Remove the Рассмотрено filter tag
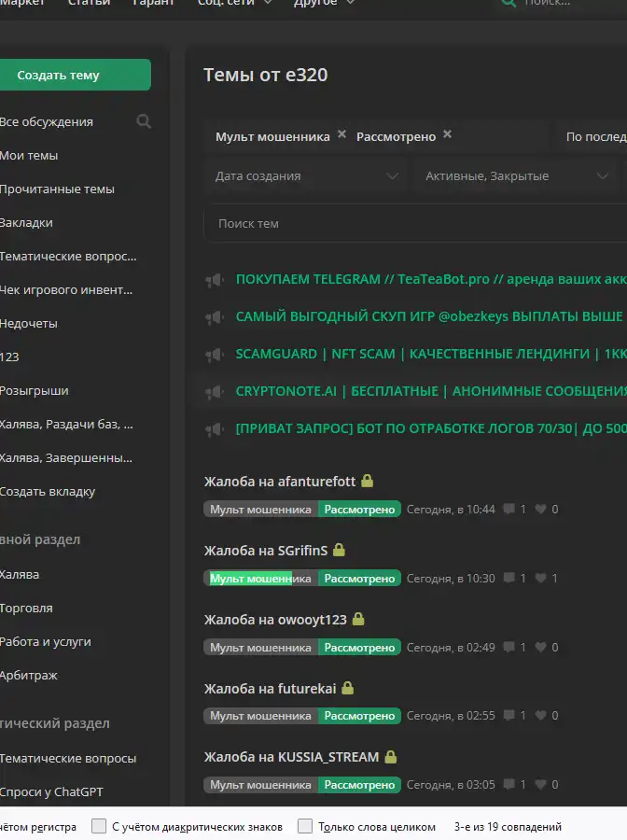 pos(448,134)
